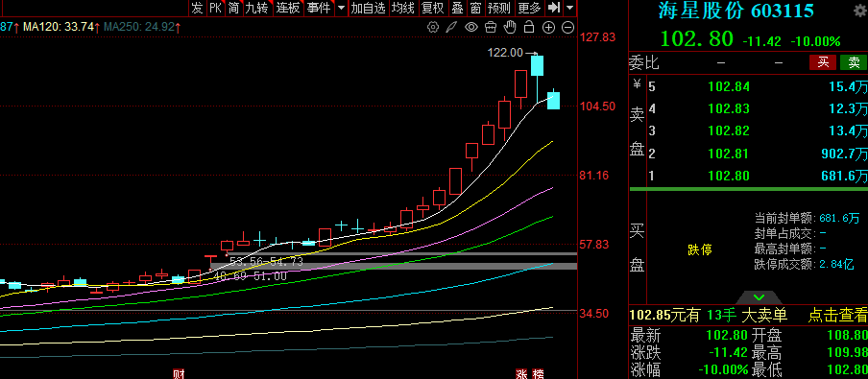
Task: Click the ¥ symbol in order book
Action: [x=637, y=84]
